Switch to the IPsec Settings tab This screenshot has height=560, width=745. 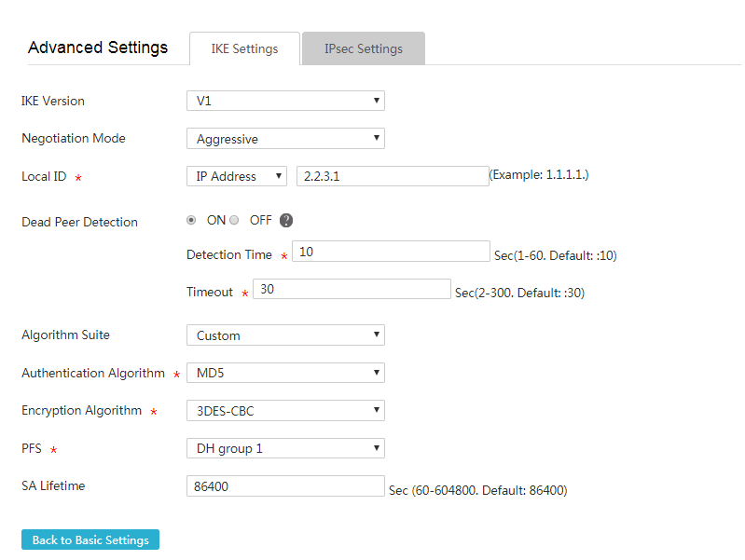click(364, 49)
